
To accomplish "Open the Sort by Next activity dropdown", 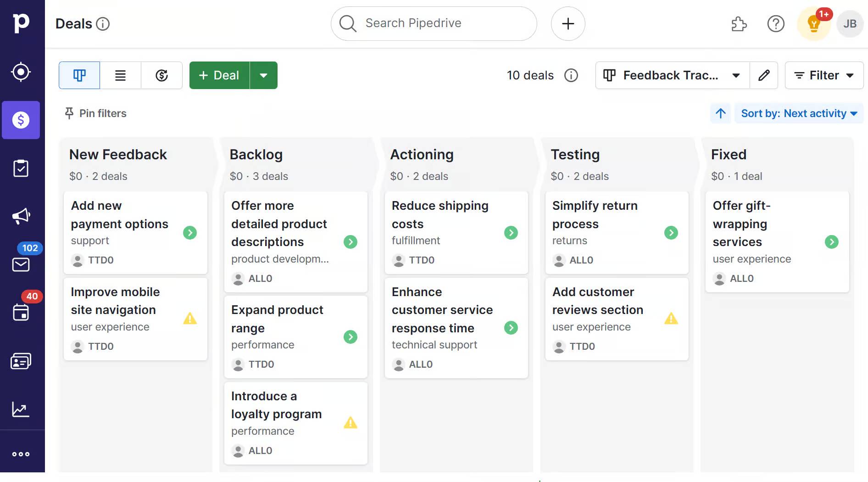I will coord(798,113).
